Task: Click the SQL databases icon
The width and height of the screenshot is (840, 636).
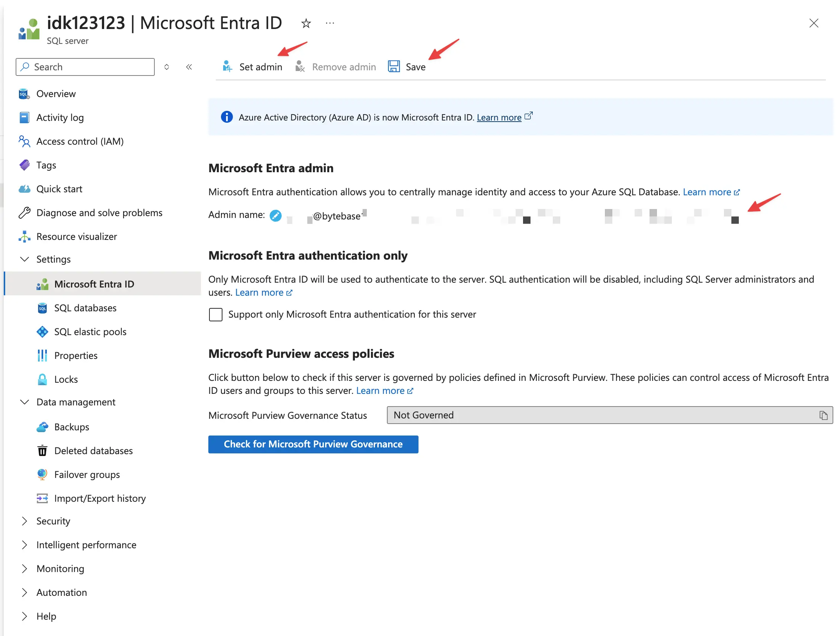Action: tap(42, 308)
